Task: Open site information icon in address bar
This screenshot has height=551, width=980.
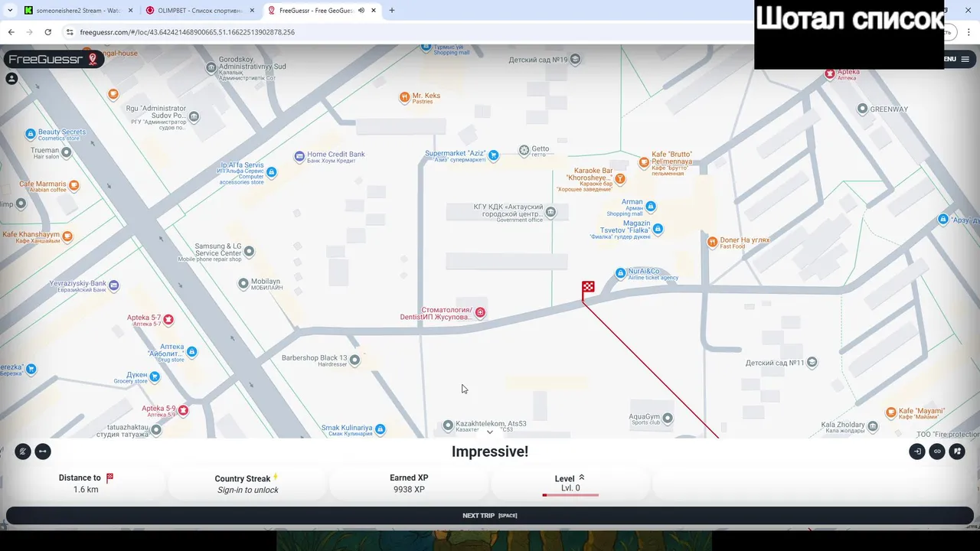Action: point(70,32)
